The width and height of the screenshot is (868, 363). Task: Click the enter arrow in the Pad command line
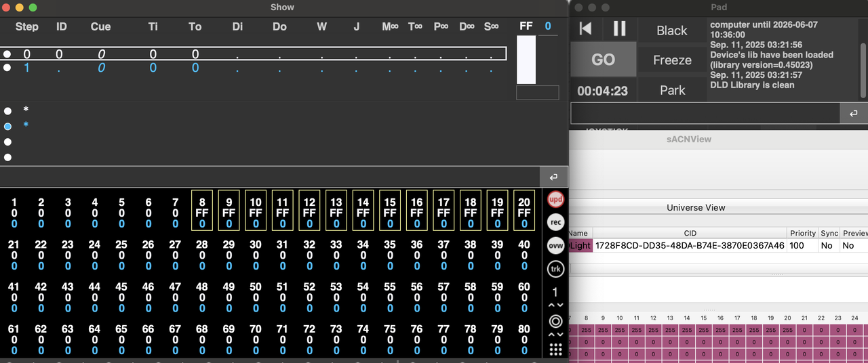click(854, 113)
